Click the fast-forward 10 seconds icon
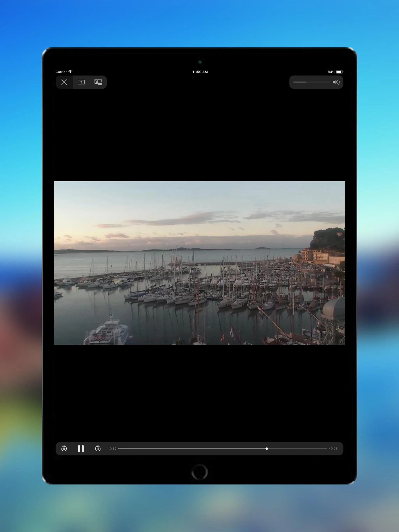This screenshot has width=399, height=532. [x=98, y=449]
